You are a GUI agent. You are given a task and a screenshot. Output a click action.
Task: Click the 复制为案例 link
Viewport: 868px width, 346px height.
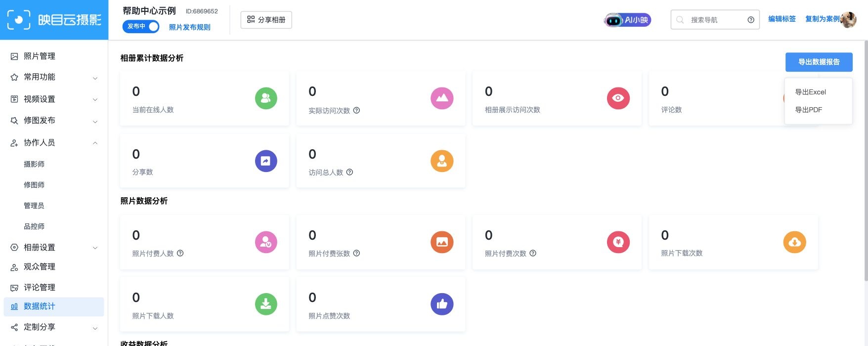(x=823, y=19)
